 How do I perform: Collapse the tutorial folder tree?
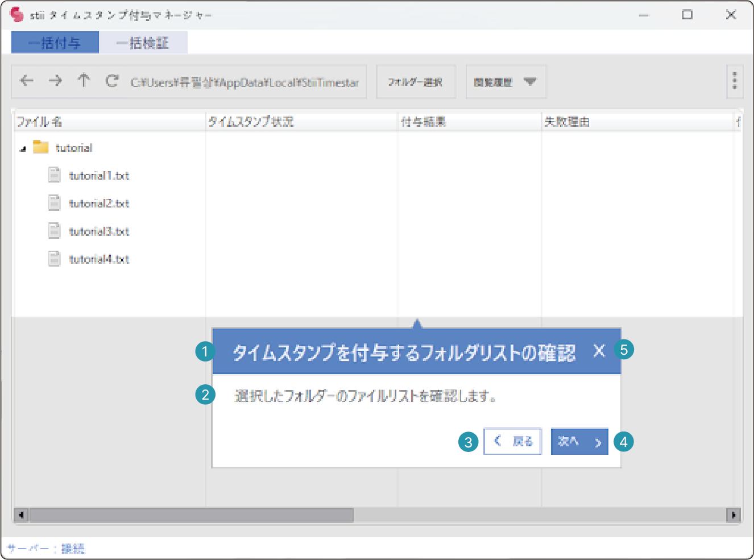pos(23,149)
